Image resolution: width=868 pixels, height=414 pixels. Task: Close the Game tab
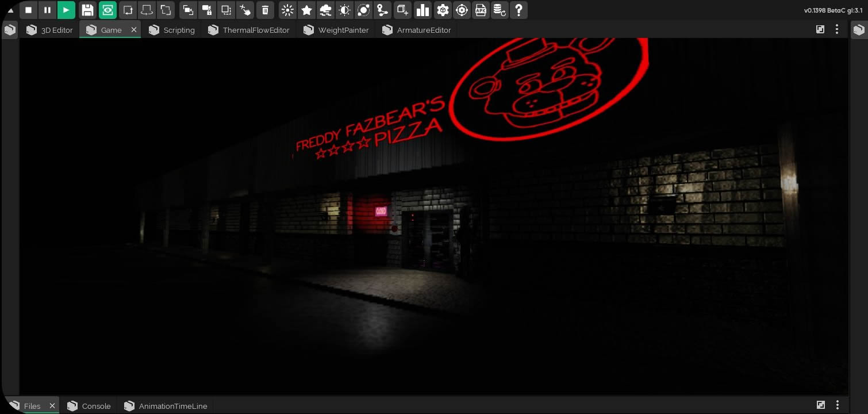[134, 29]
